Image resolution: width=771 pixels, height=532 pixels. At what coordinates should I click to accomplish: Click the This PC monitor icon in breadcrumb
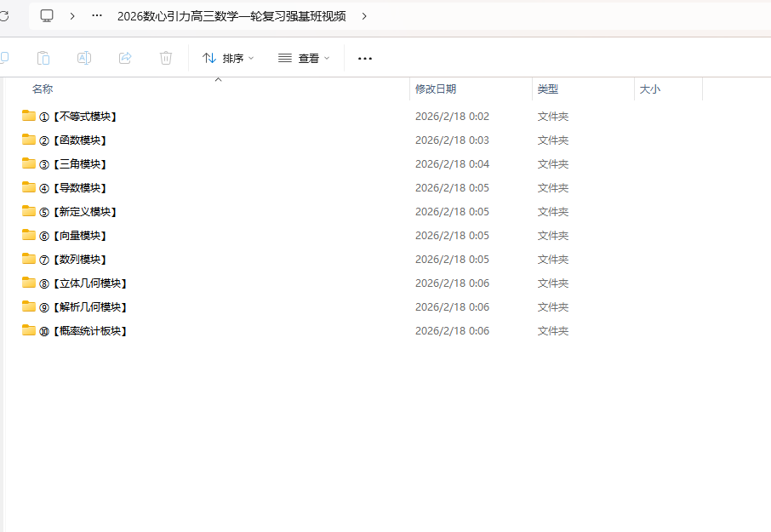click(x=47, y=16)
